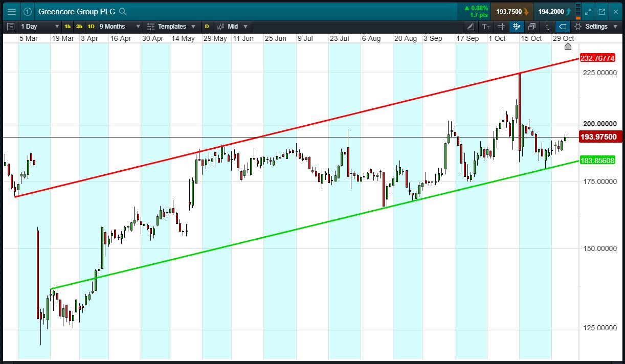Toggle the chart gridlines icon
Image resolution: width=625 pixels, height=364 pixels.
[x=501, y=27]
